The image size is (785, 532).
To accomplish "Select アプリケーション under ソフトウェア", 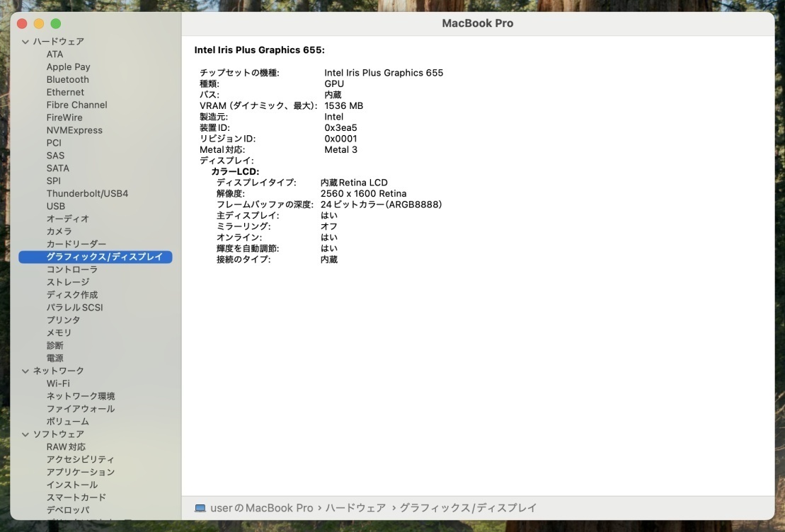I will point(81,473).
